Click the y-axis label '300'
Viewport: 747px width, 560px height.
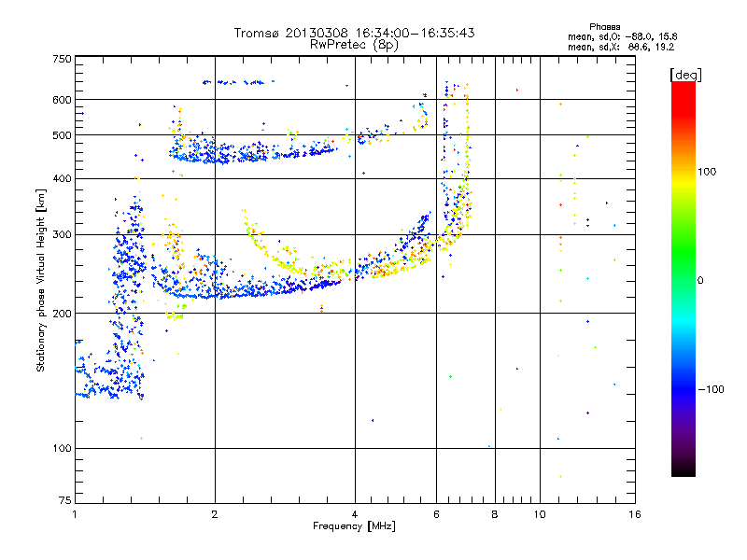coord(62,235)
